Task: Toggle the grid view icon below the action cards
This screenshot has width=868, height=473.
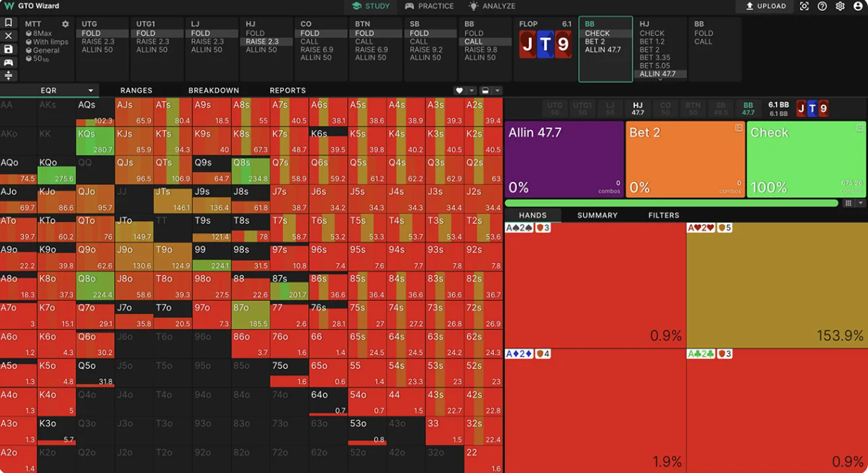Action: (848, 204)
